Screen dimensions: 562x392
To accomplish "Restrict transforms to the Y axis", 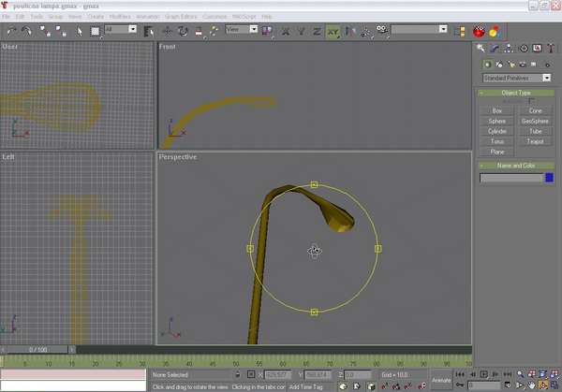I will [302, 32].
